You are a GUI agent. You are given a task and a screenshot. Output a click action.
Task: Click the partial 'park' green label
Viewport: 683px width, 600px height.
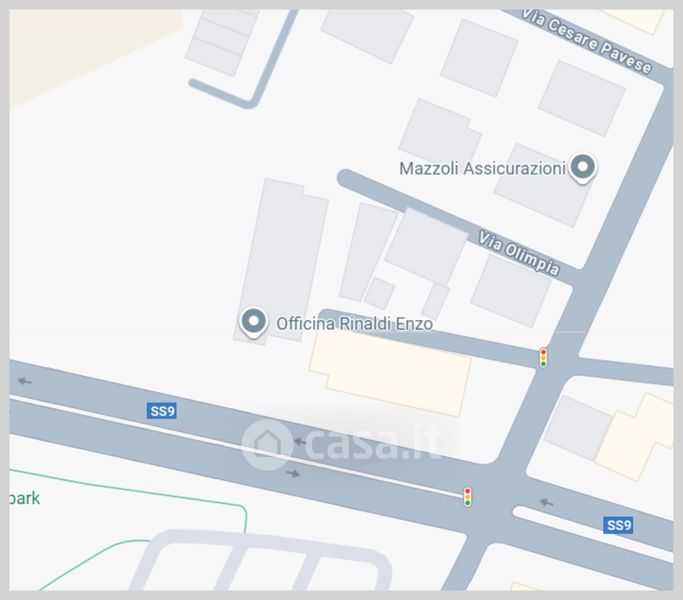(24, 498)
